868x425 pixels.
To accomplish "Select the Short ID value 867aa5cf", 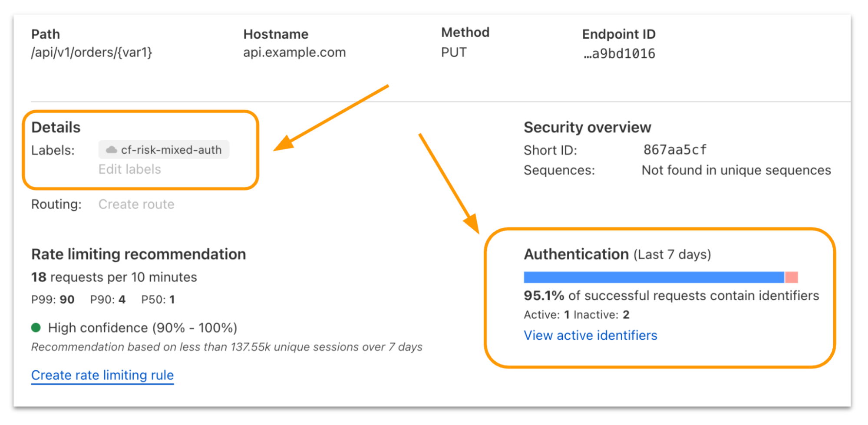I will tap(675, 150).
